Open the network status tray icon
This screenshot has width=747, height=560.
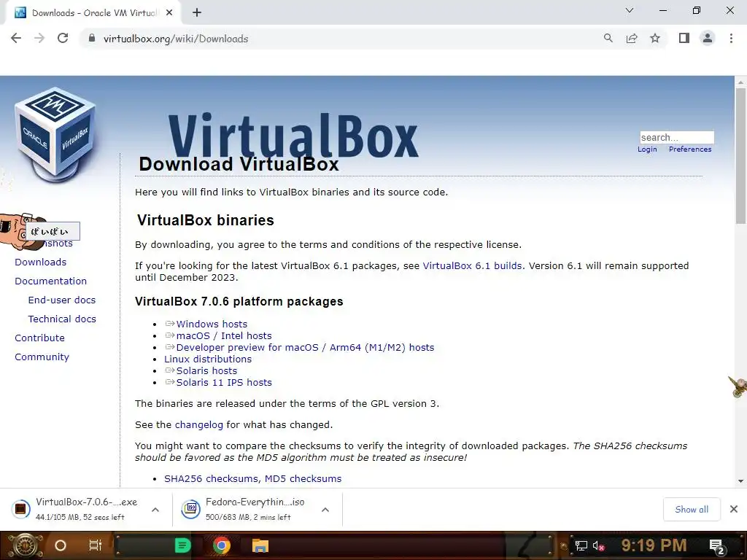pyautogui.click(x=581, y=545)
